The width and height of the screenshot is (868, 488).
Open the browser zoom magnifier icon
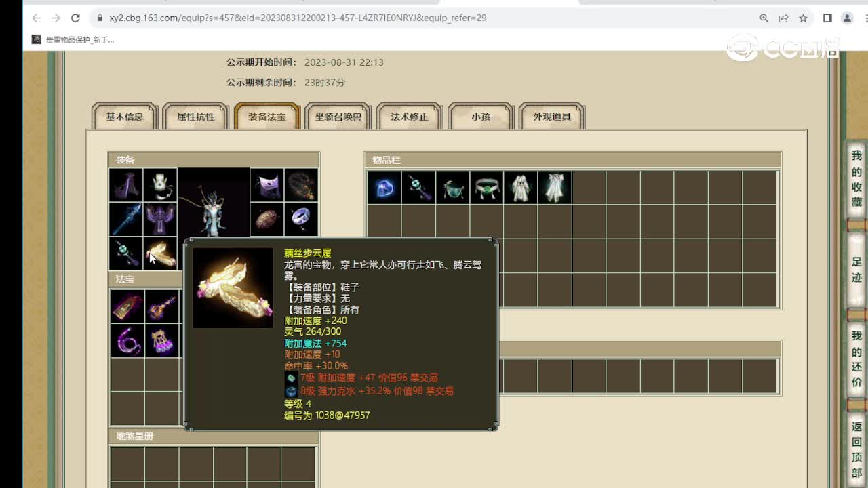pos(764,18)
